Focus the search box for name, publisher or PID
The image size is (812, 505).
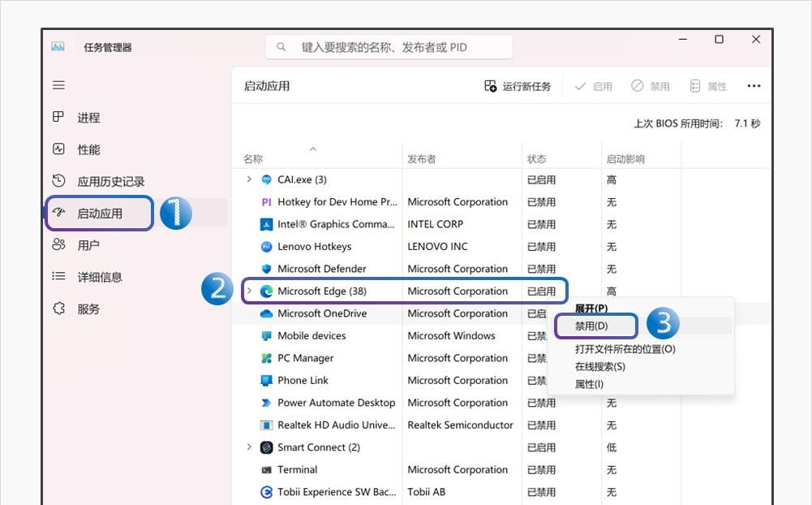click(389, 47)
